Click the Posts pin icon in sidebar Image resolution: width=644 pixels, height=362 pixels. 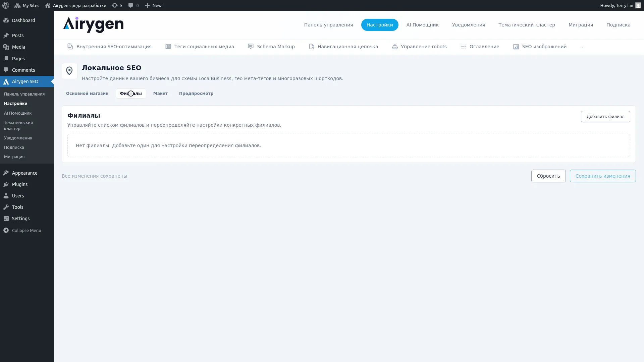pos(6,36)
